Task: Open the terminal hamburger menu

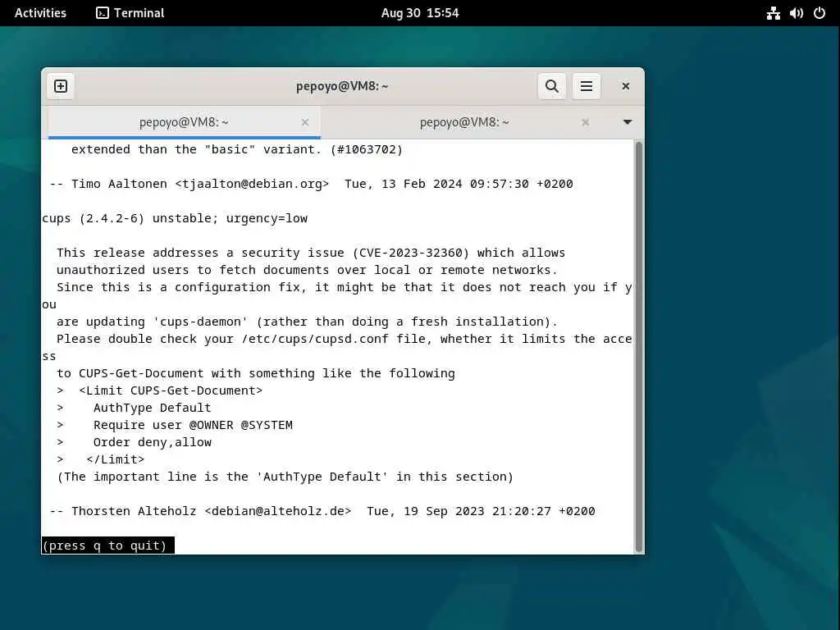Action: [586, 86]
